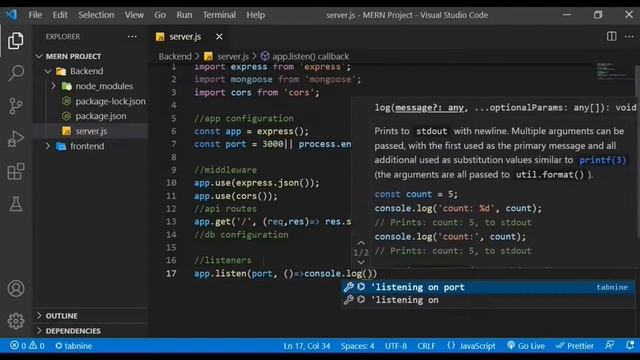Click errors and warnings count in status bar
Viewport: 640px width, 360px height.
(27, 346)
